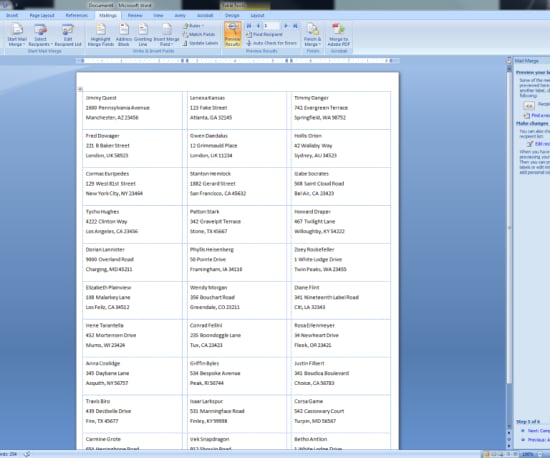
Task: Open the Acrobat tab
Action: [205, 15]
